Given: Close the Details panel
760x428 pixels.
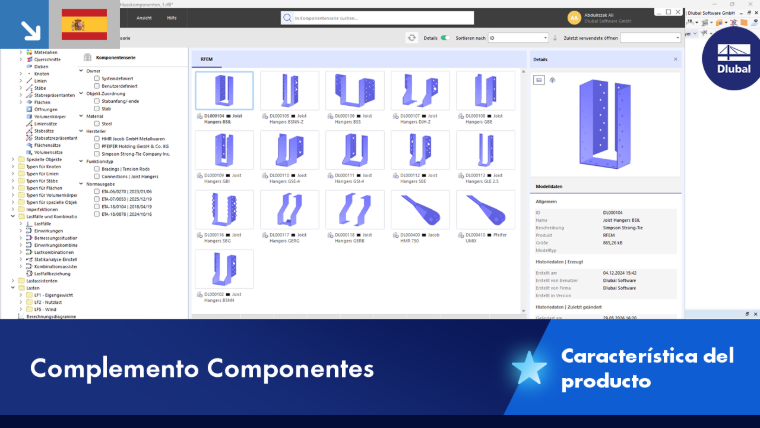Looking at the screenshot, I should 676,59.
